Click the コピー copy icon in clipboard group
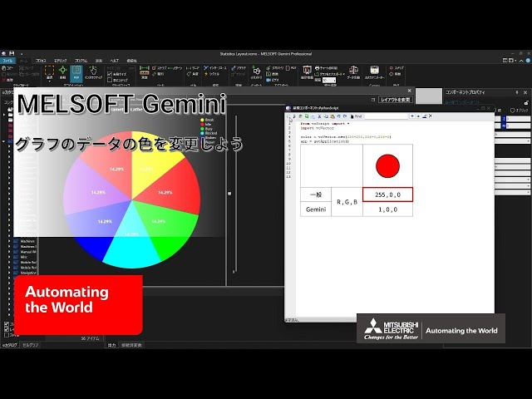 [x=3, y=68]
